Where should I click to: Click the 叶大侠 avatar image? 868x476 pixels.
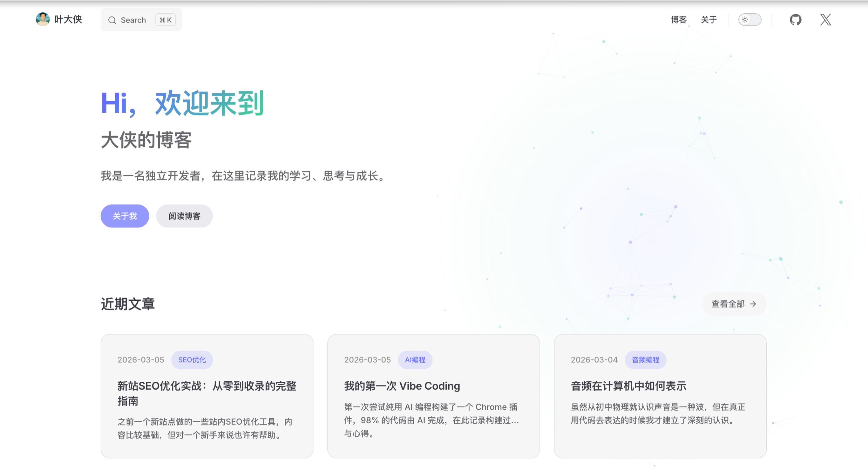point(43,19)
